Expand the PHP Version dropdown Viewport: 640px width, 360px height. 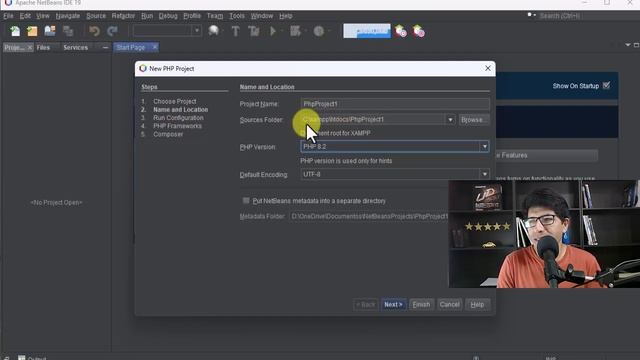[x=484, y=147]
